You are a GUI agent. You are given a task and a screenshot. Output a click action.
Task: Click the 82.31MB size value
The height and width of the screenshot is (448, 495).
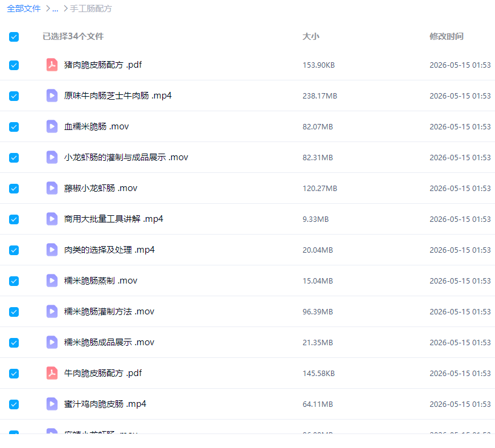point(318,157)
